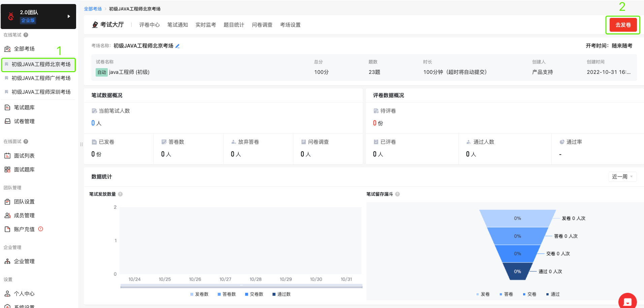Click the 企业版 badge
Image resolution: width=644 pixels, height=308 pixels.
[x=28, y=20]
